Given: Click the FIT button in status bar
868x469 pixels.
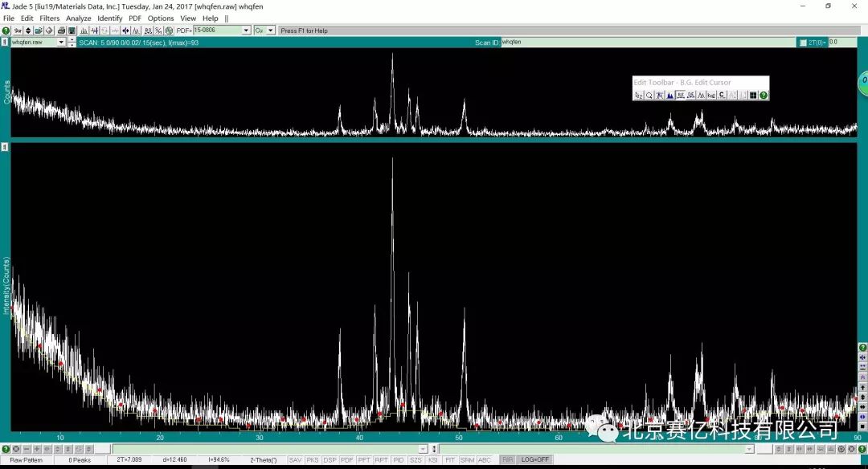Looking at the screenshot, I should [x=450, y=460].
